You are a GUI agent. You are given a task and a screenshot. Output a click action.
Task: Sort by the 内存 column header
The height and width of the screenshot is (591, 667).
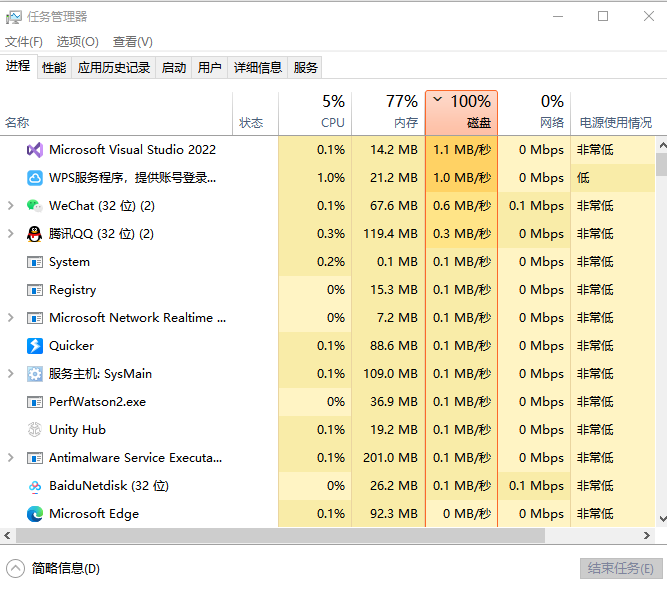click(x=388, y=114)
